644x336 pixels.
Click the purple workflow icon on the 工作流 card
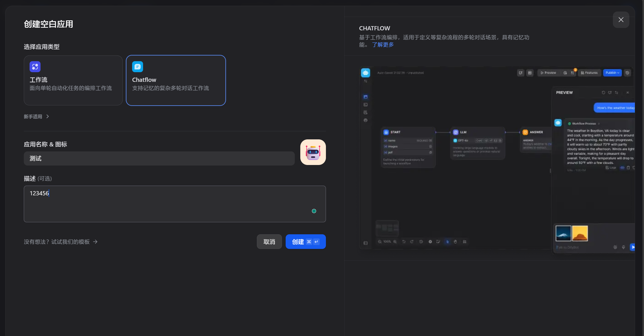35,67
